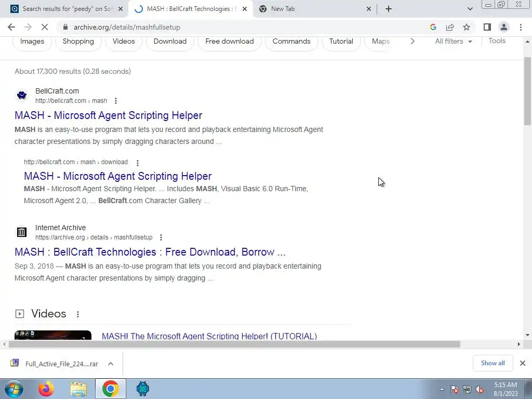This screenshot has width=532, height=399.
Task: Go forward to the next page
Action: tap(28, 27)
